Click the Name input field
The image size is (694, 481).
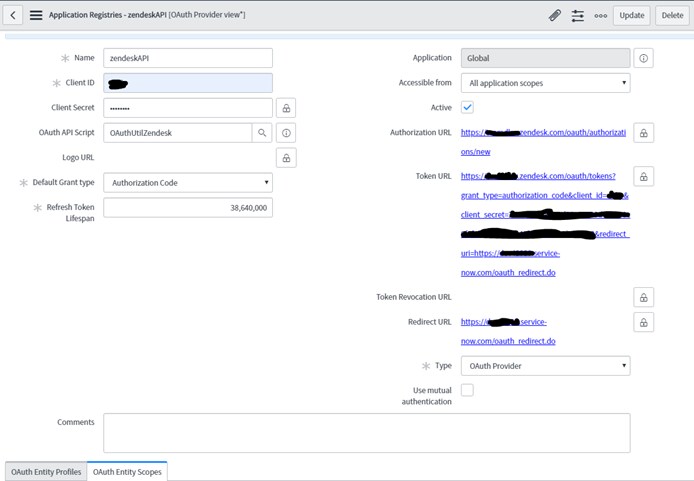pyautogui.click(x=188, y=58)
